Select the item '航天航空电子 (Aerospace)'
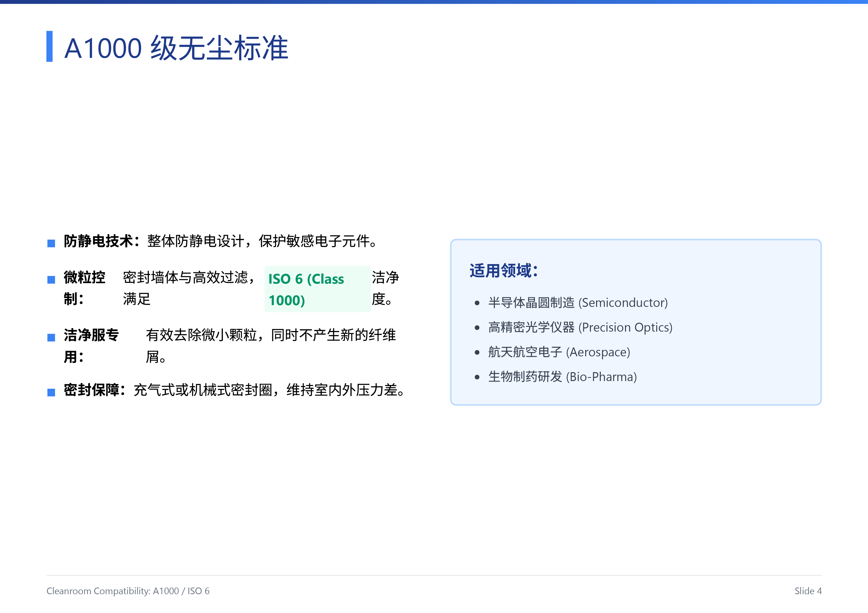The image size is (868, 613). point(559,352)
